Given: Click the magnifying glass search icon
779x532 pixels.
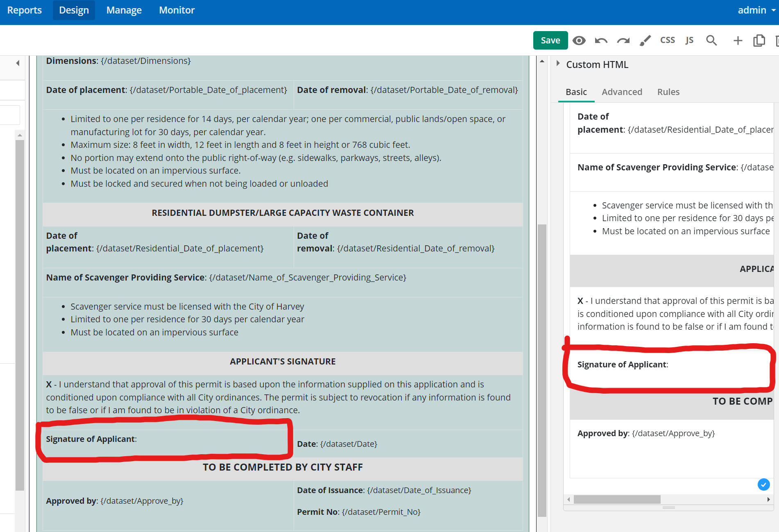Looking at the screenshot, I should [x=711, y=41].
